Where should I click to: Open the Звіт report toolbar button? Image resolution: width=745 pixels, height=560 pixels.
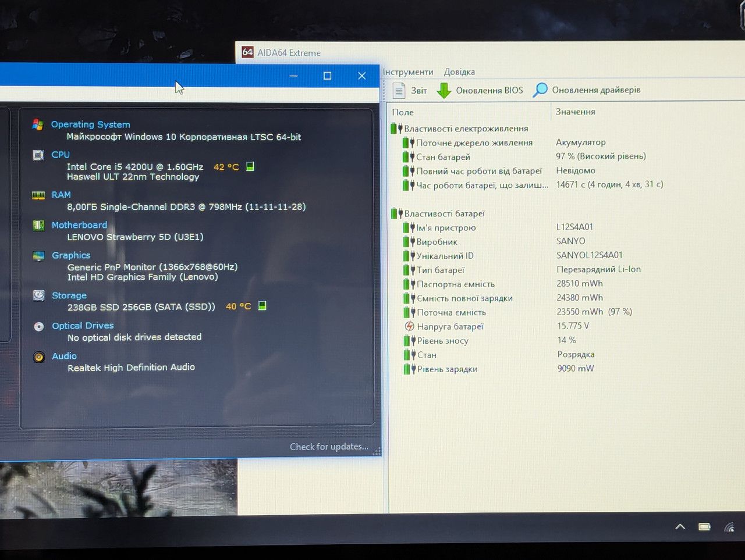pyautogui.click(x=410, y=90)
